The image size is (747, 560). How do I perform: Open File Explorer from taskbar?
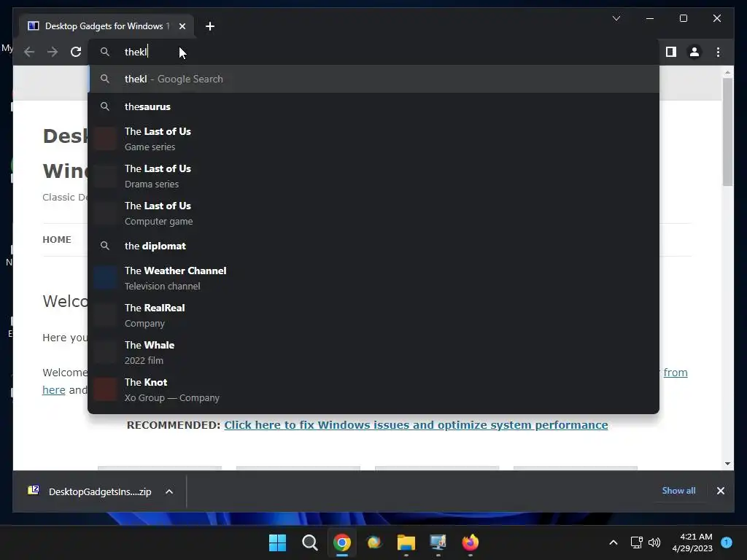pos(406,542)
